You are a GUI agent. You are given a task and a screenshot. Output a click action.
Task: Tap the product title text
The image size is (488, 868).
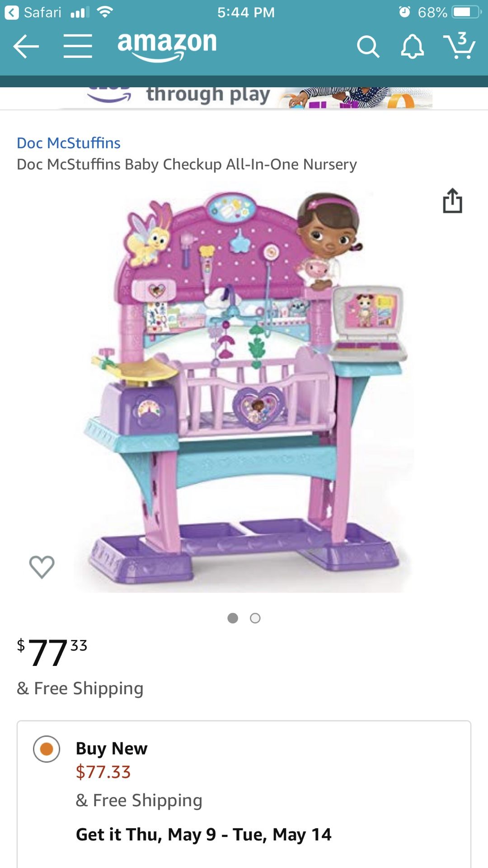[187, 165]
